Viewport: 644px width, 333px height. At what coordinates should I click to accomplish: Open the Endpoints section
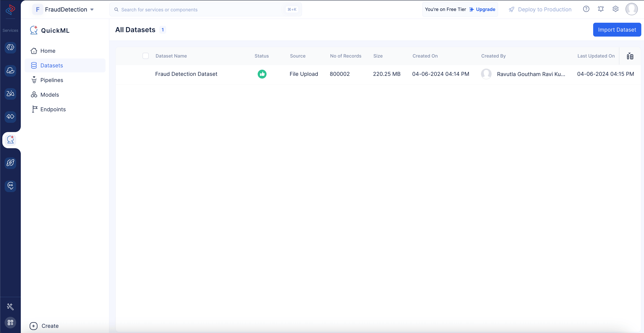pos(53,109)
